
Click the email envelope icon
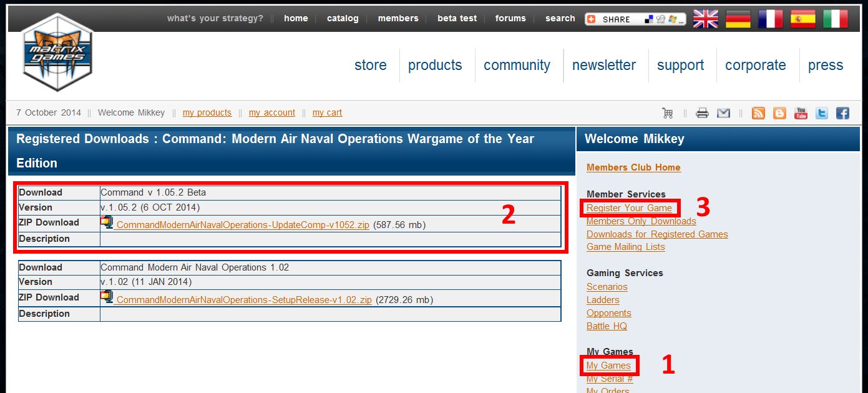(723, 113)
